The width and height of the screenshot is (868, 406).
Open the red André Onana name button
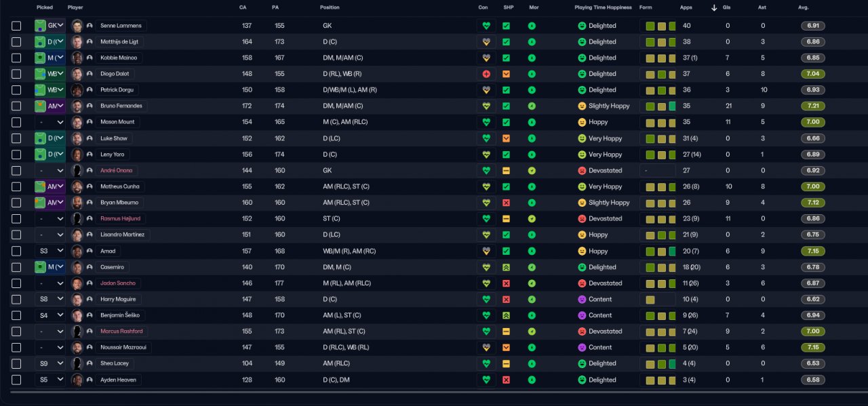(117, 171)
